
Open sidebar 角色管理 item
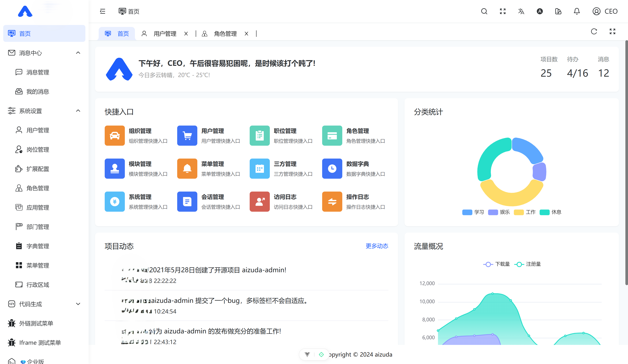(x=44, y=188)
